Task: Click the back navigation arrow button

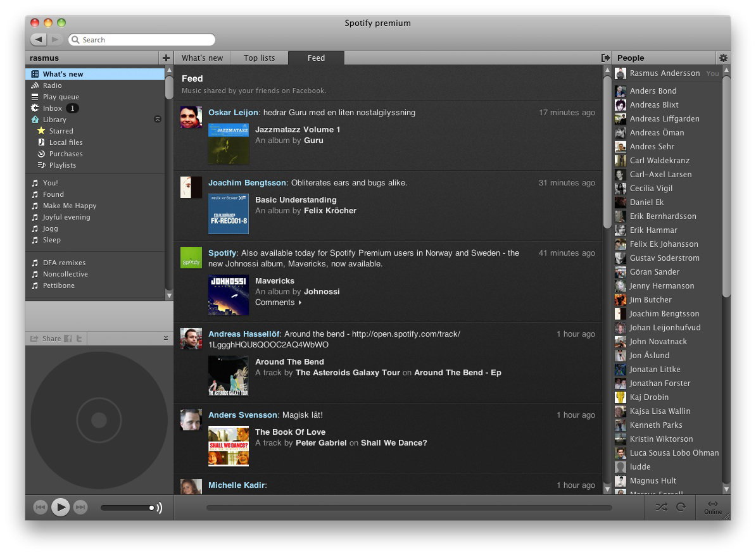Action: click(39, 39)
